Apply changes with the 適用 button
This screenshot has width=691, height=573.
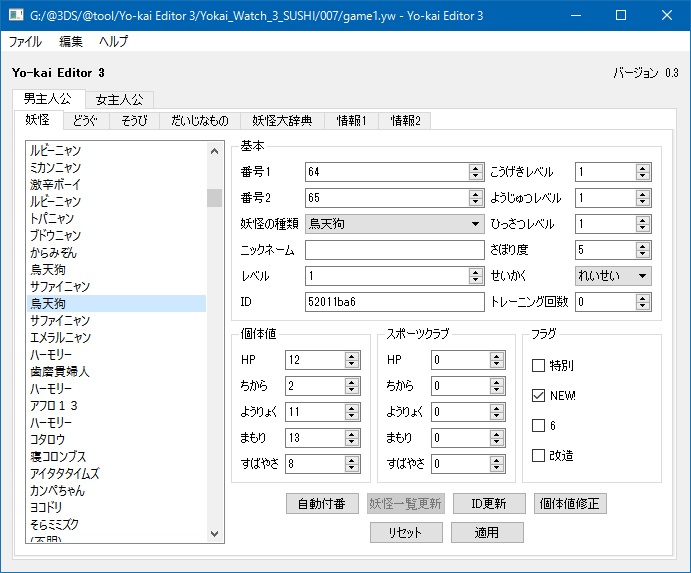coord(487,532)
